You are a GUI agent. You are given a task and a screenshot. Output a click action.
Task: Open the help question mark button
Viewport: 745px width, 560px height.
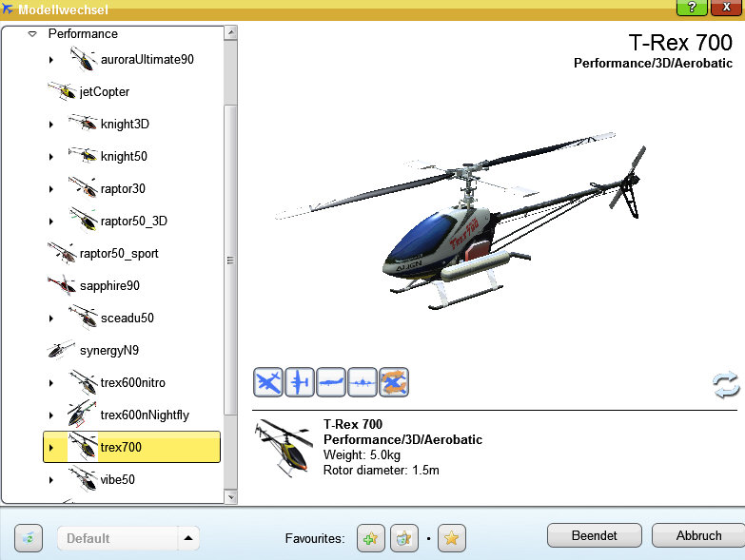click(x=692, y=8)
